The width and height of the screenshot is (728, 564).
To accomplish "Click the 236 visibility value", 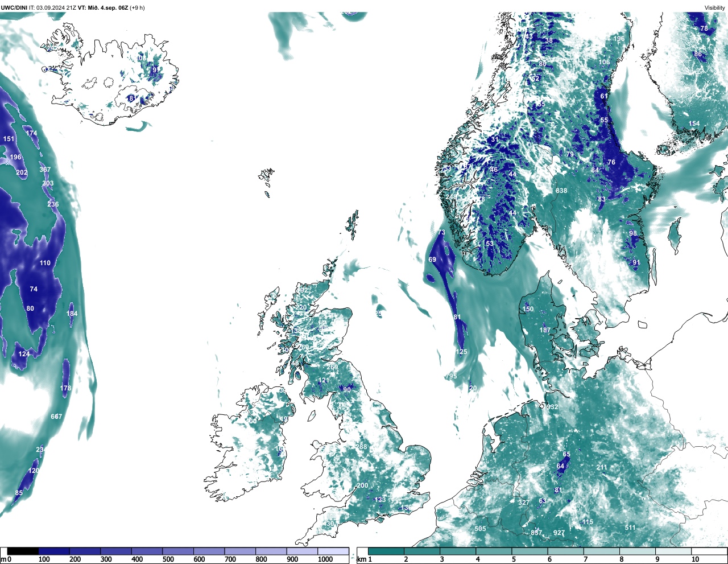I will pyautogui.click(x=53, y=204).
